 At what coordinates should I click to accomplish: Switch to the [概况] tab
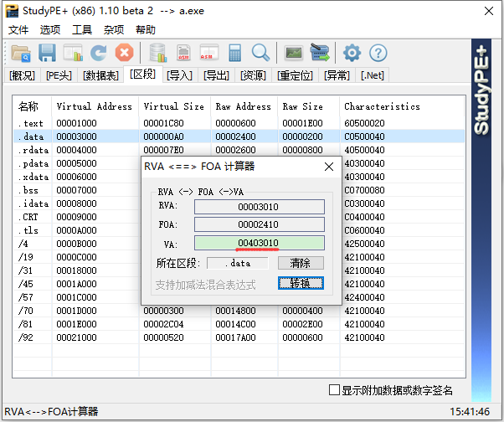(x=22, y=75)
